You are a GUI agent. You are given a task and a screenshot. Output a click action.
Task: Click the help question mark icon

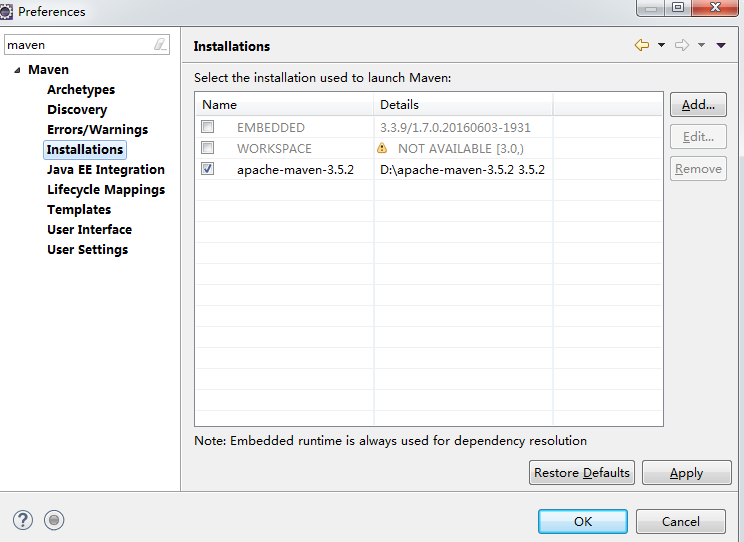(23, 520)
